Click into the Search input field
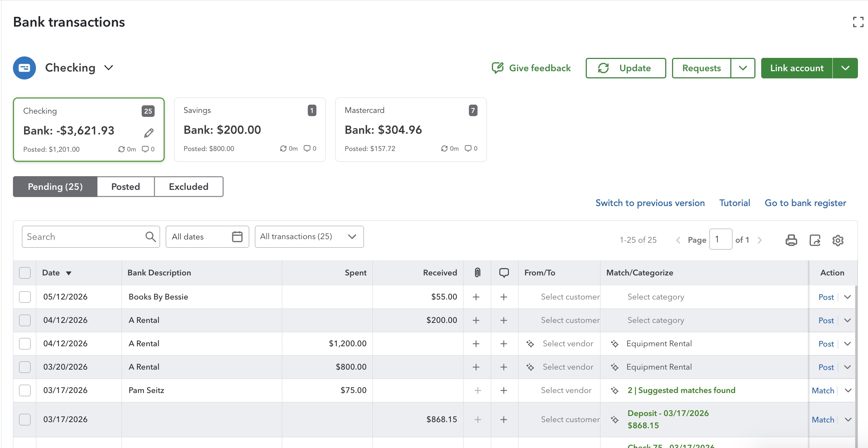868x448 pixels. pyautogui.click(x=83, y=237)
